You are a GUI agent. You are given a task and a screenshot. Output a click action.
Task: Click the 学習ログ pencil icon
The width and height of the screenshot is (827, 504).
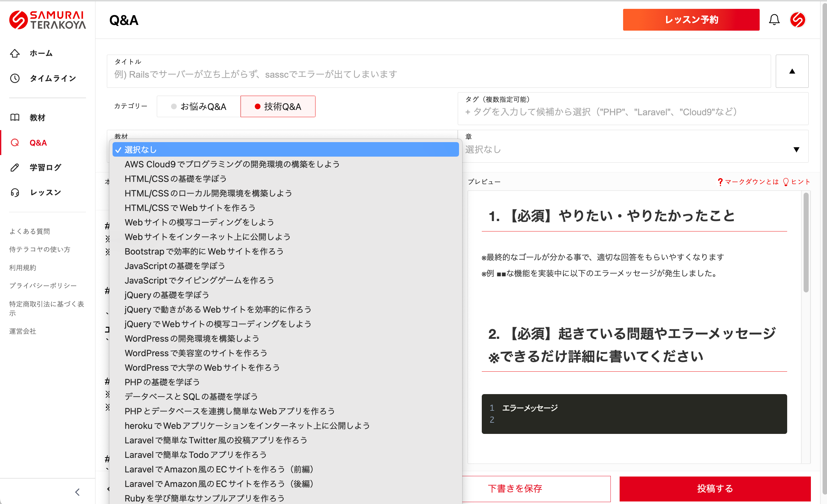(15, 167)
